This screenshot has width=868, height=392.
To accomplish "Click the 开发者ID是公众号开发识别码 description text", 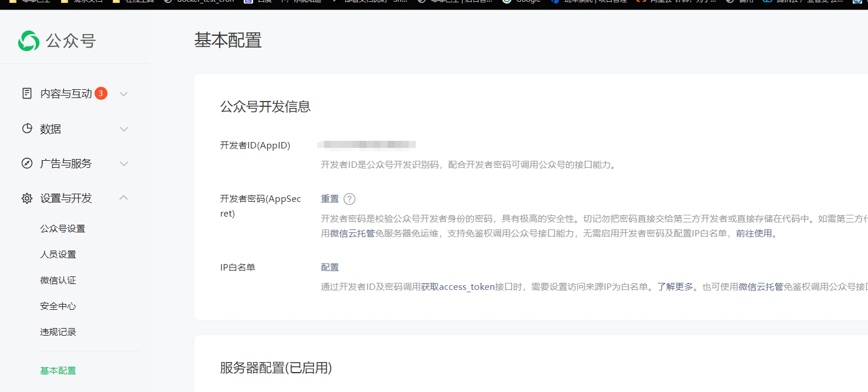I will [469, 165].
